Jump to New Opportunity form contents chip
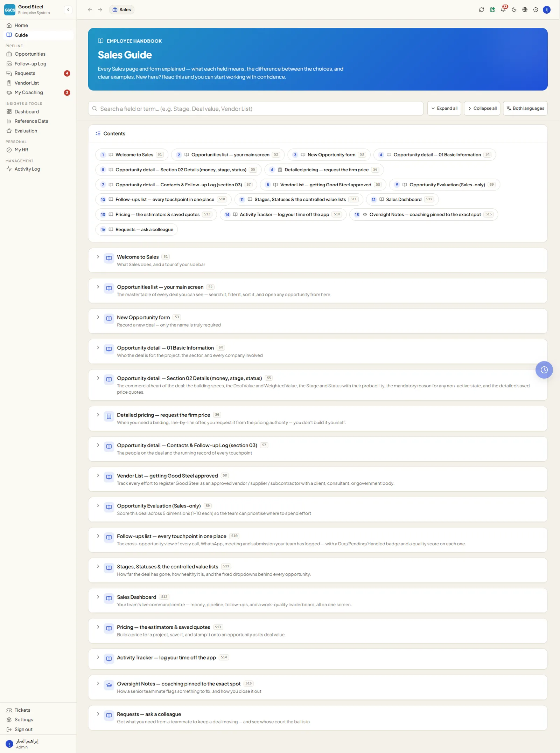 (x=329, y=155)
